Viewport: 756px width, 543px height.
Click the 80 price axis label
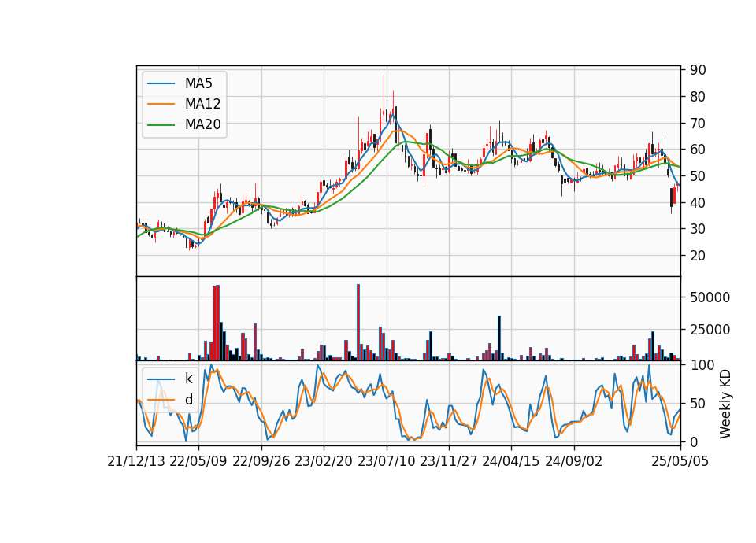[698, 97]
